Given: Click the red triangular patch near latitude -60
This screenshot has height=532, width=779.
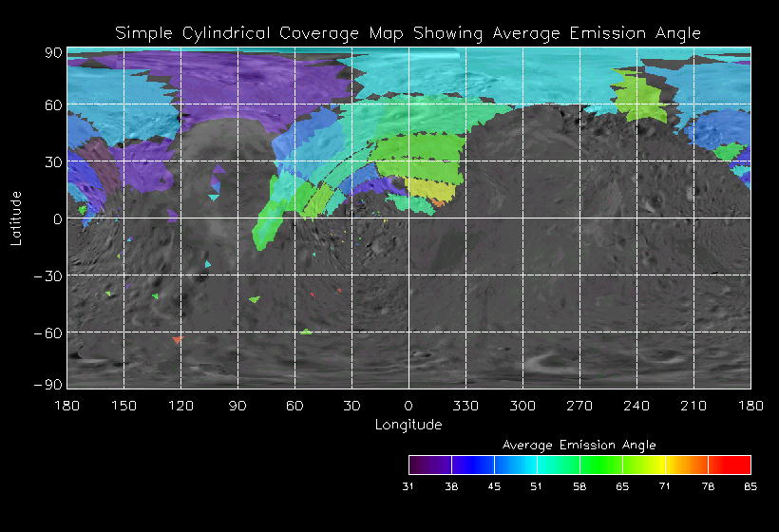Looking at the screenshot, I should click(177, 339).
